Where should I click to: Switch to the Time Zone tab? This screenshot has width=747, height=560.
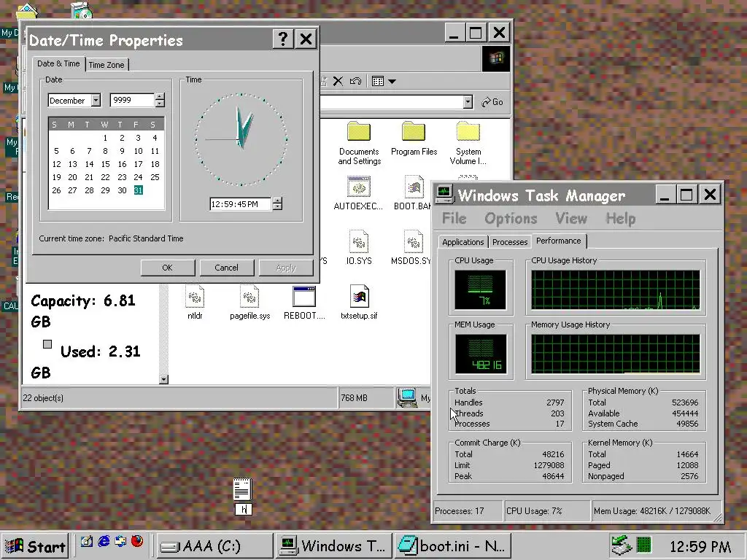[x=107, y=65]
